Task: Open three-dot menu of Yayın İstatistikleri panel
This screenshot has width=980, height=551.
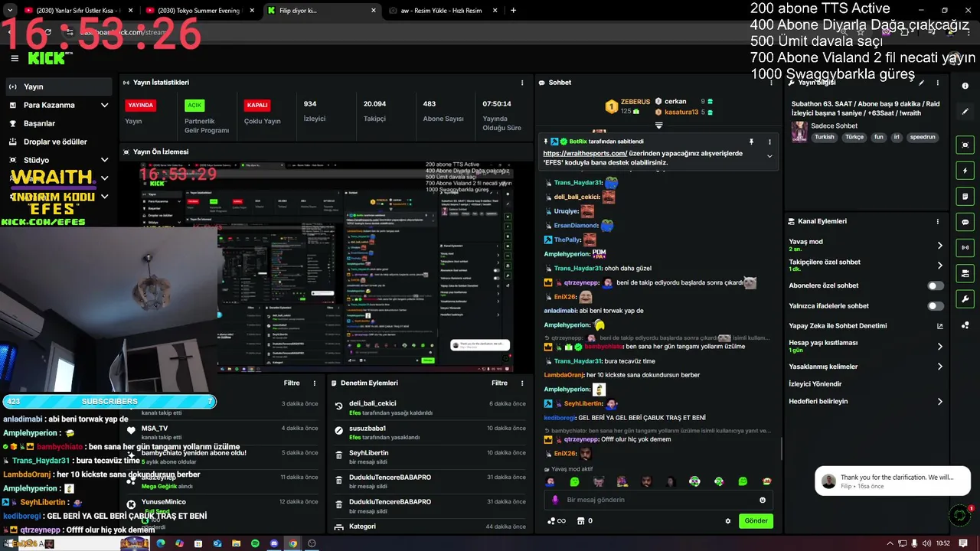Action: click(x=523, y=83)
